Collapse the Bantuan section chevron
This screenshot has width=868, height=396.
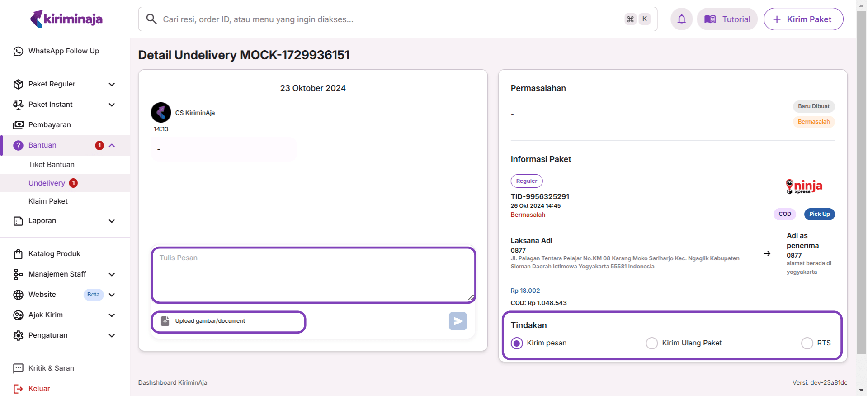click(x=112, y=145)
